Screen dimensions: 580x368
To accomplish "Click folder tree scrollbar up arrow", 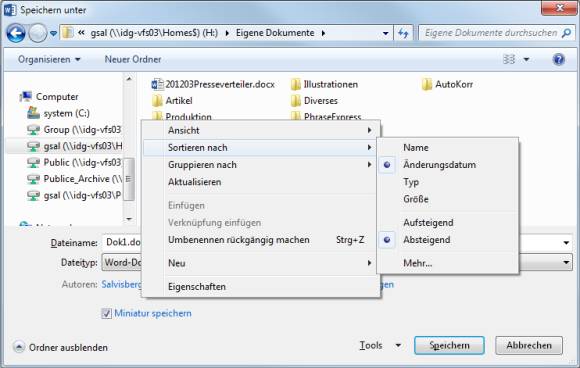I will coord(129,78).
